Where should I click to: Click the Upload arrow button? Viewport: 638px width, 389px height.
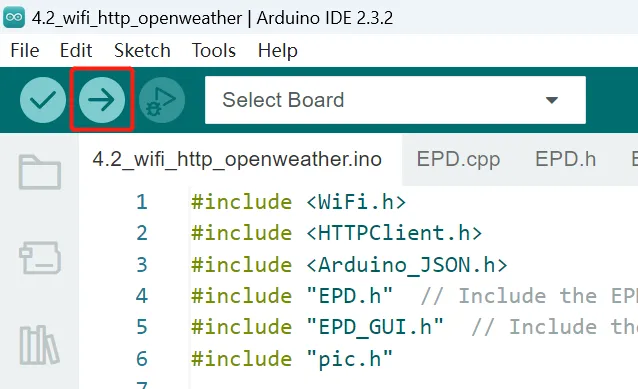[x=102, y=100]
